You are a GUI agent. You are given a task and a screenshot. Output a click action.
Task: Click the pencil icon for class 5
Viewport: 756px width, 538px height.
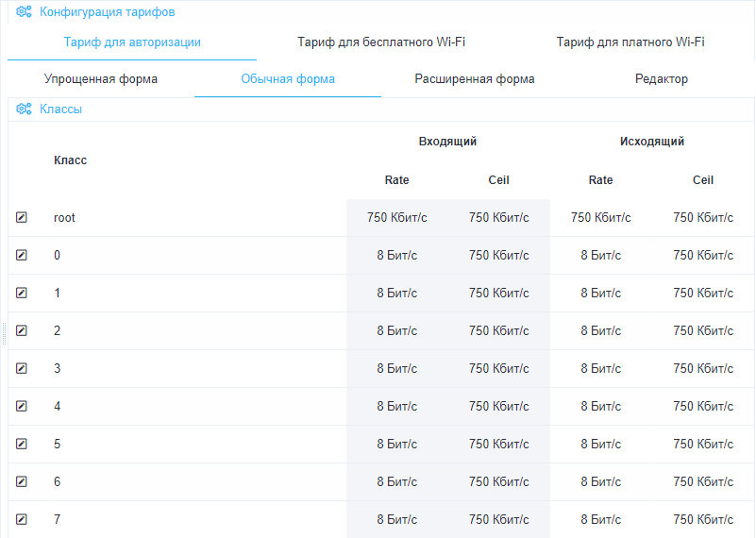[x=22, y=444]
